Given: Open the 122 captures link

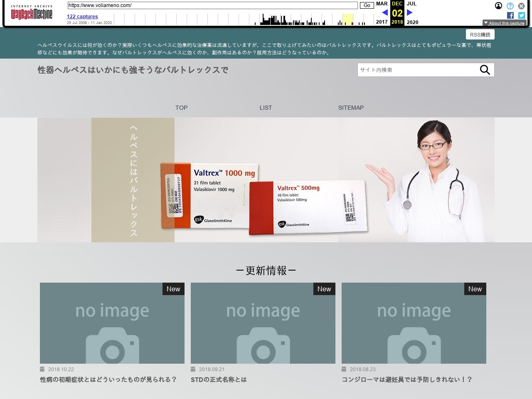Looking at the screenshot, I should tap(82, 17).
